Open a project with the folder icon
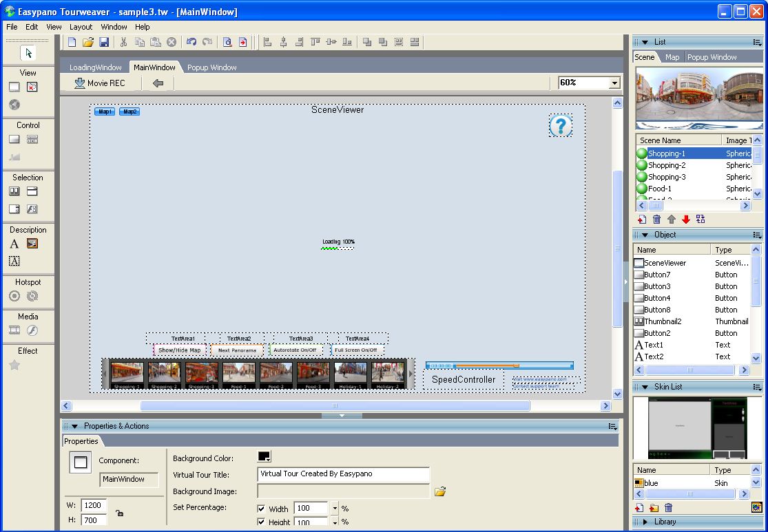This screenshot has width=768, height=532. (87, 42)
